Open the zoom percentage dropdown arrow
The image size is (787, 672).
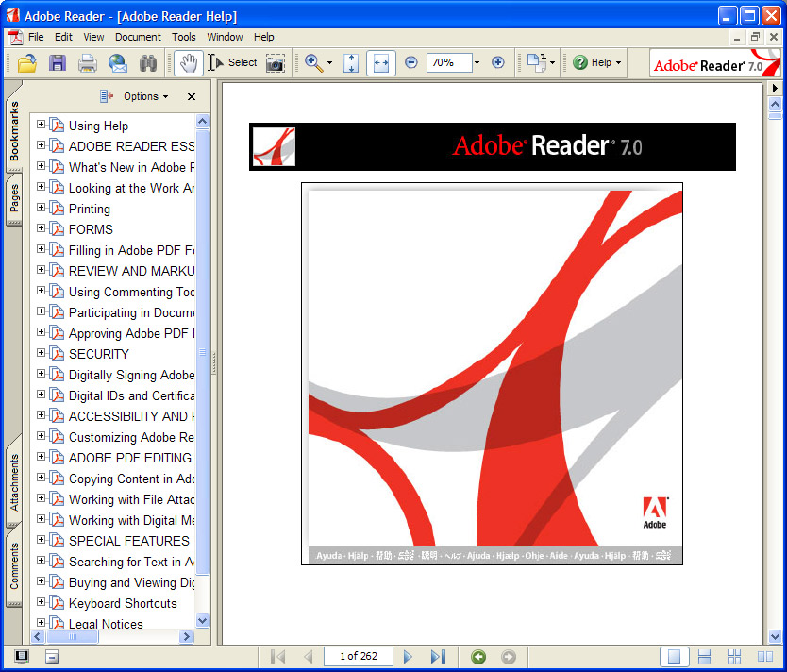tap(477, 62)
